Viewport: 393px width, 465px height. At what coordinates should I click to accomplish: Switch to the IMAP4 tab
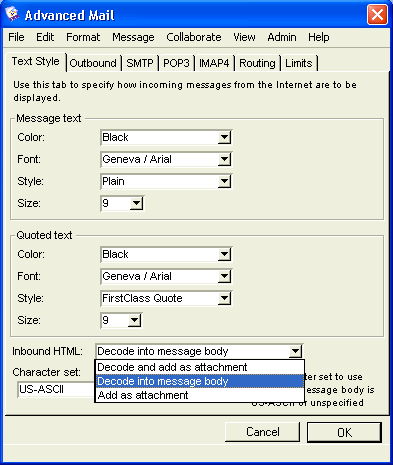[214, 63]
